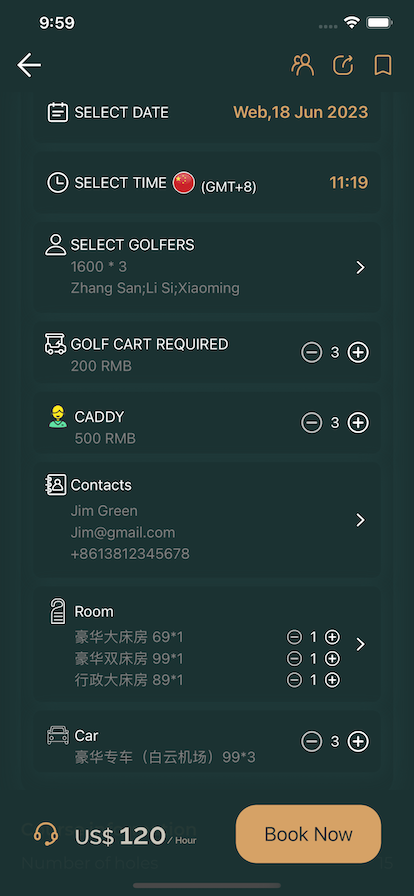Increase 豪华大床房 room quantity
The width and height of the screenshot is (414, 896).
332,637
